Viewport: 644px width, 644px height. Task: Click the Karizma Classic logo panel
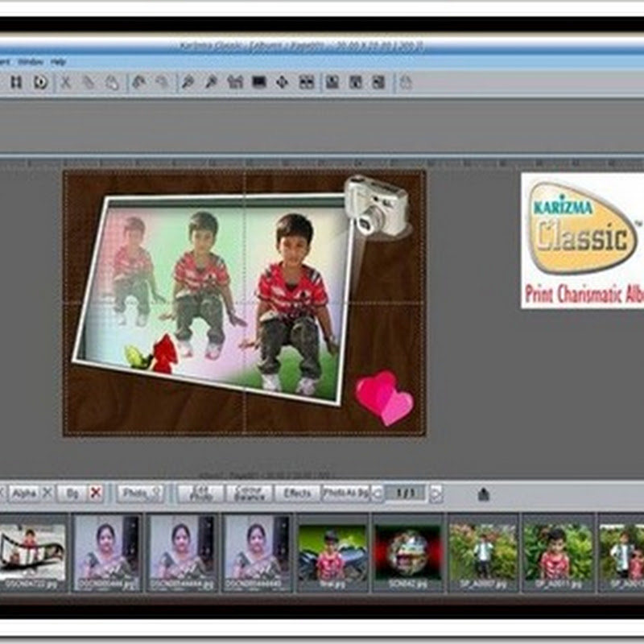tap(582, 241)
